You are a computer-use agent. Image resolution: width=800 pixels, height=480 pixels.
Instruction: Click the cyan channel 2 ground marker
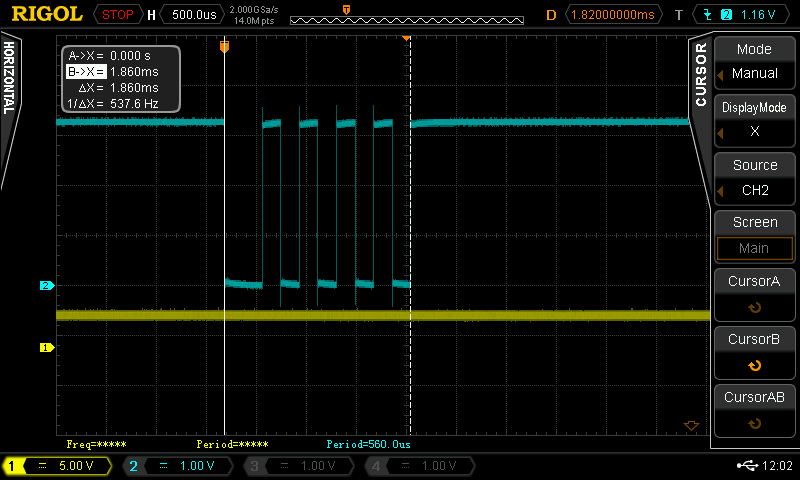pyautogui.click(x=47, y=286)
